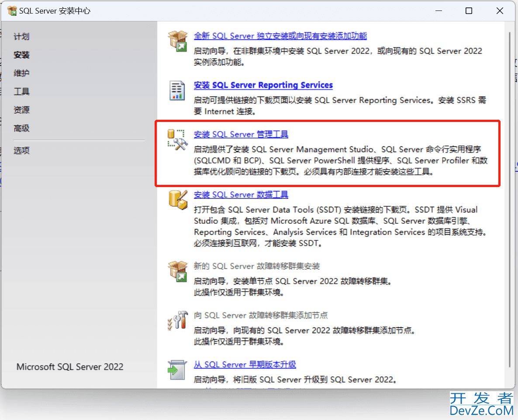Click 向 SQL Server 故障转移群集添加节点 title
The width and height of the screenshot is (518, 420).
(x=261, y=316)
